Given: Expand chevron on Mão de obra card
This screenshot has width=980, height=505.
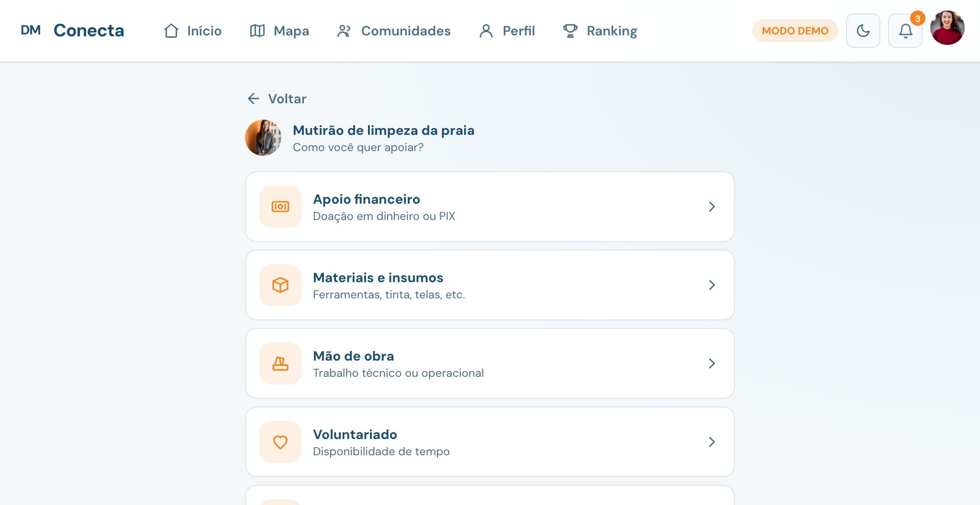Looking at the screenshot, I should point(712,363).
